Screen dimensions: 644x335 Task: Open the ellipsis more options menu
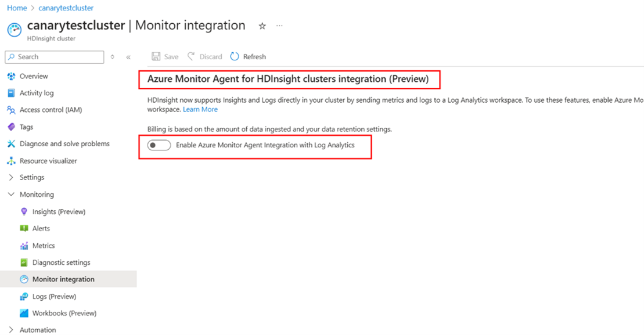click(279, 25)
